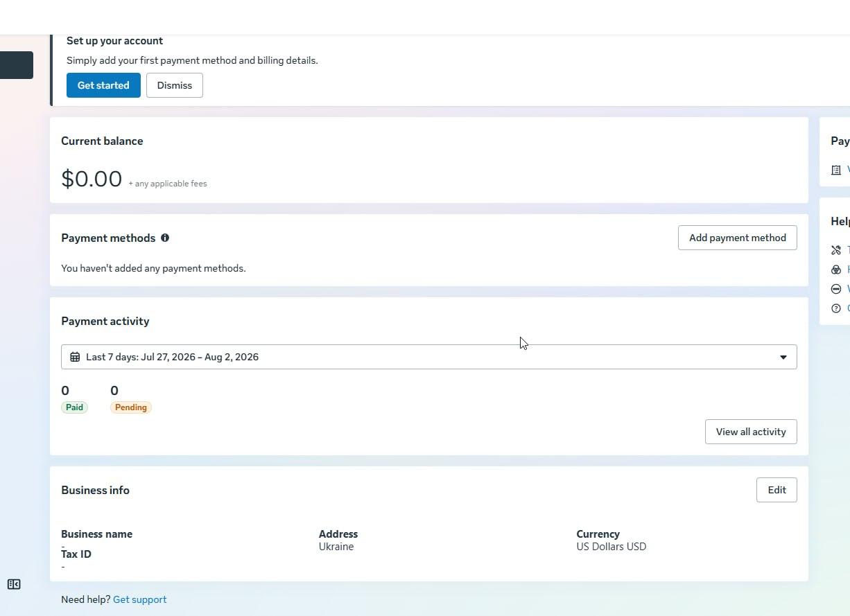Click the three-overlapping-circles icon in Help panel
The height and width of the screenshot is (616, 850).
(836, 270)
